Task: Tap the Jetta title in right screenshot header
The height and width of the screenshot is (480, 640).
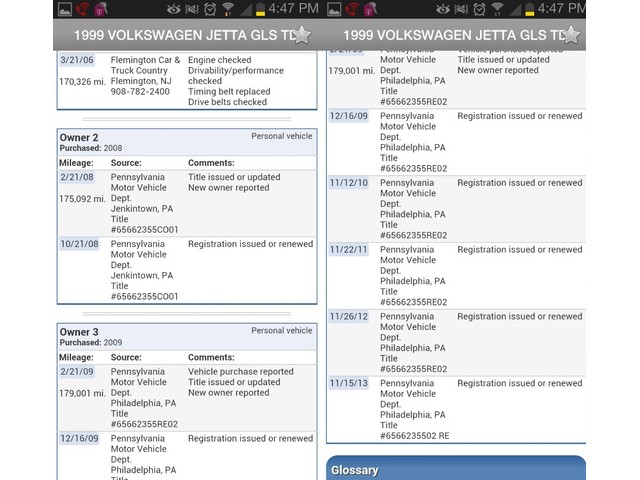Action: pyautogui.click(x=453, y=36)
